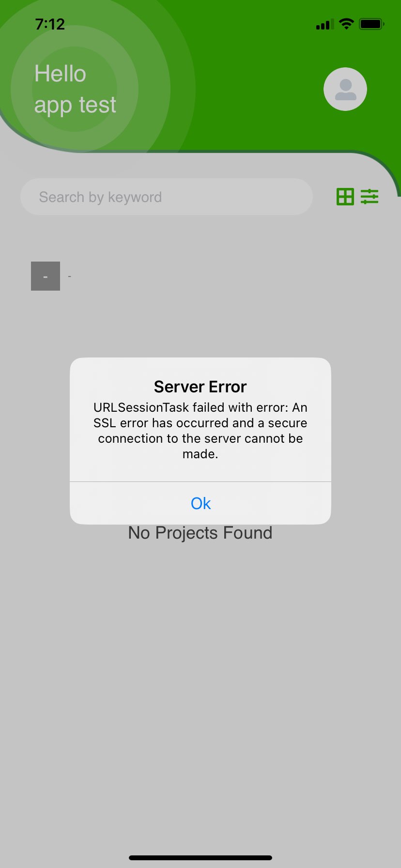Screen dimensions: 401x868
Task: Tap the 7:12 clock in status bar
Action: [50, 24]
